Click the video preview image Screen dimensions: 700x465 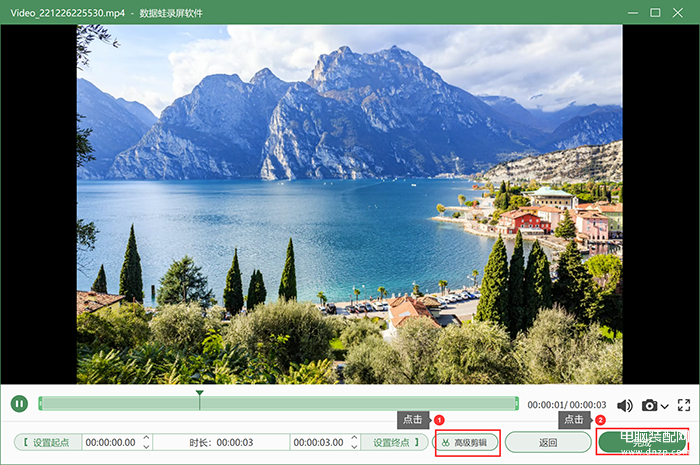pyautogui.click(x=350, y=204)
